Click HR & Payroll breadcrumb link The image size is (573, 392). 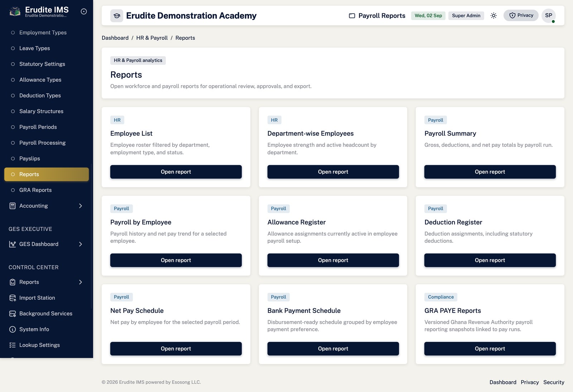coord(152,38)
